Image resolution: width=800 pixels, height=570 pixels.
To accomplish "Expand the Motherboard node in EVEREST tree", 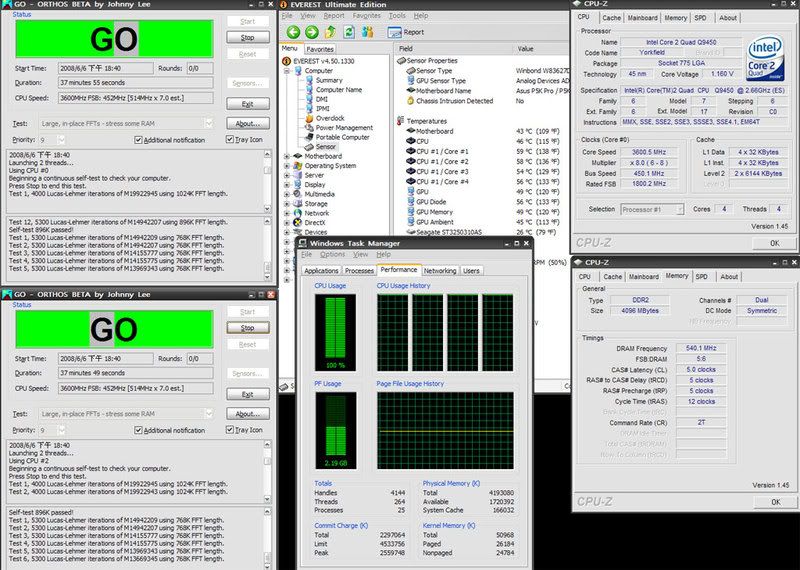I will click(x=287, y=156).
